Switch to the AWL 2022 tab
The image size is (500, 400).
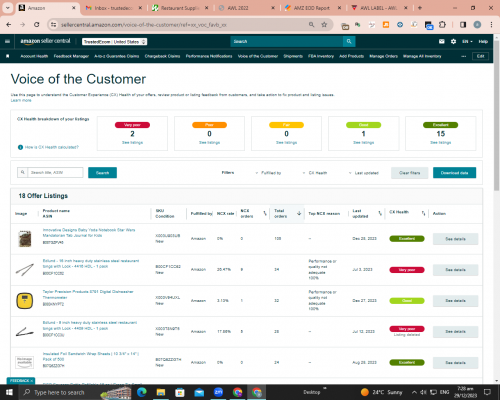coord(246,8)
